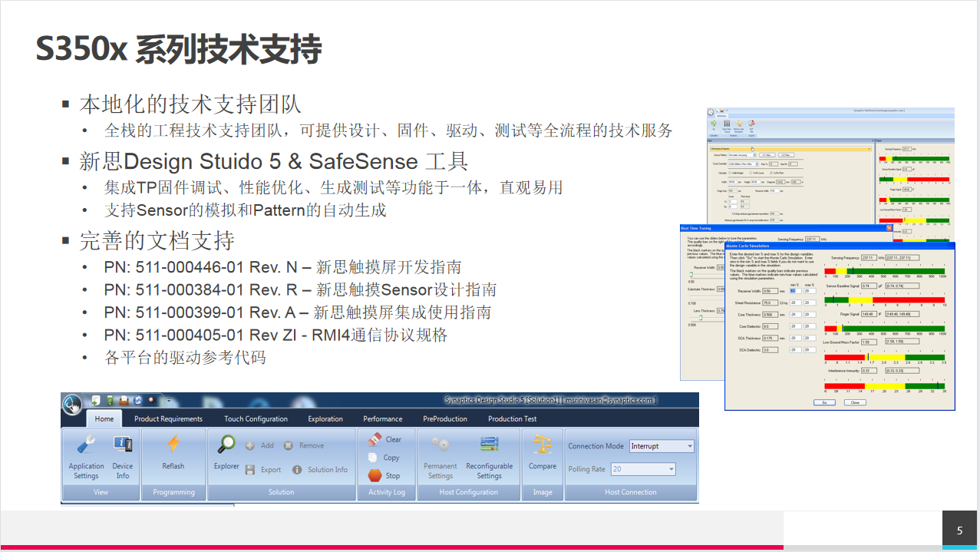The height and width of the screenshot is (552, 980).
Task: Open the Sensor Pattern dropdown in SafeSense
Action: tap(742, 155)
